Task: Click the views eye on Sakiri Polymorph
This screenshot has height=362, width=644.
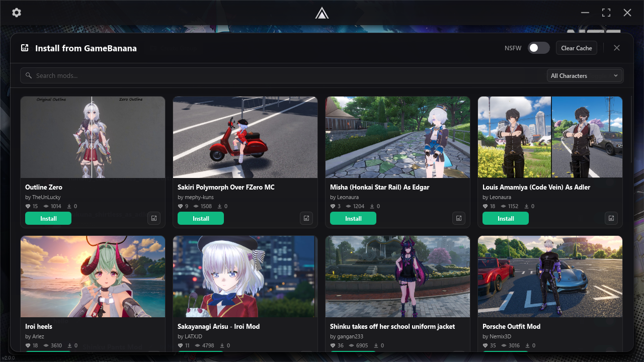Action: [196, 206]
